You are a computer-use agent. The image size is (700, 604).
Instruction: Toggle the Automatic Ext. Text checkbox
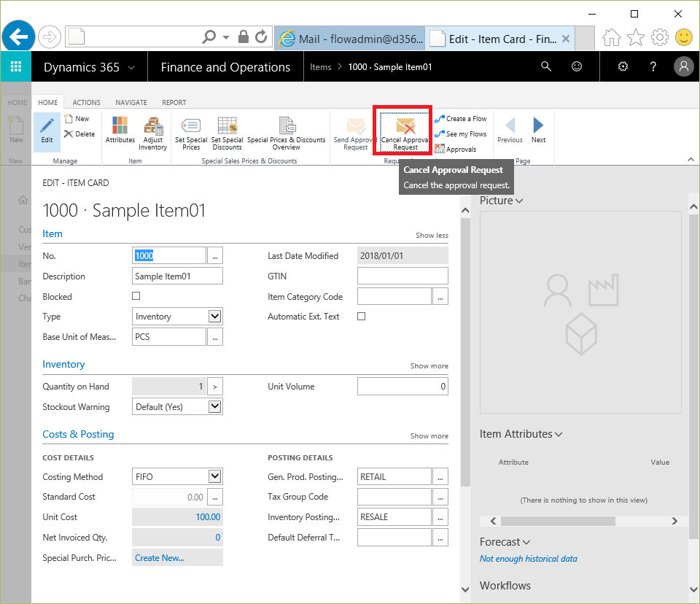click(362, 317)
